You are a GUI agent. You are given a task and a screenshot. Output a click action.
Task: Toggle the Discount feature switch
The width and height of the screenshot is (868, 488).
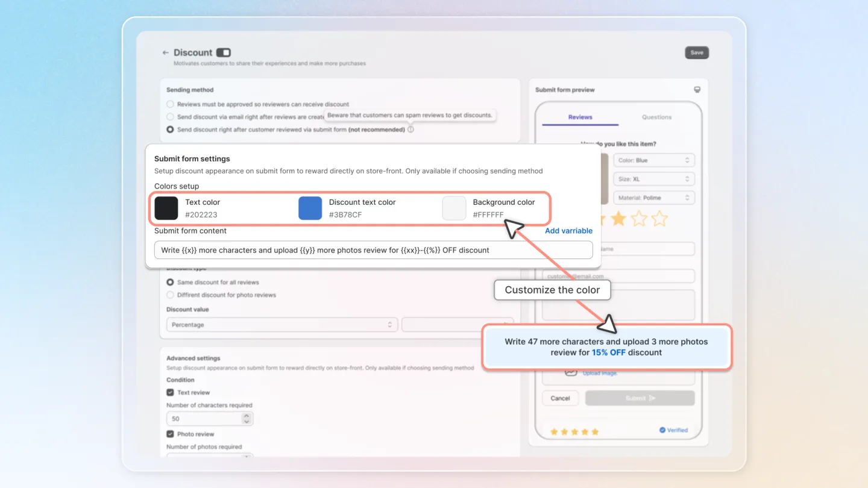224,53
